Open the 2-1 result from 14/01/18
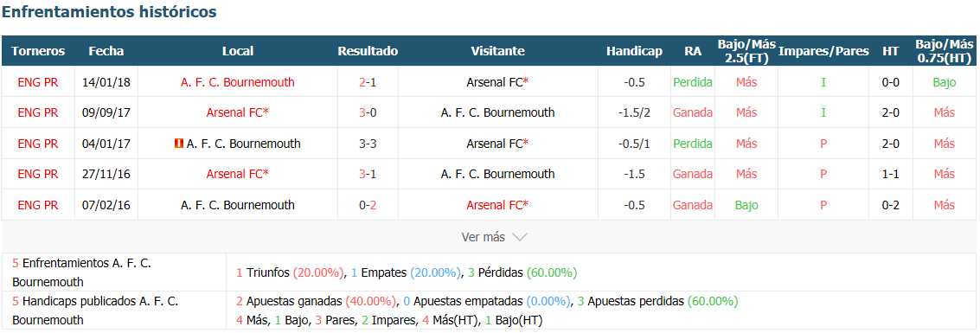Image resolution: width=980 pixels, height=333 pixels. pos(368,82)
